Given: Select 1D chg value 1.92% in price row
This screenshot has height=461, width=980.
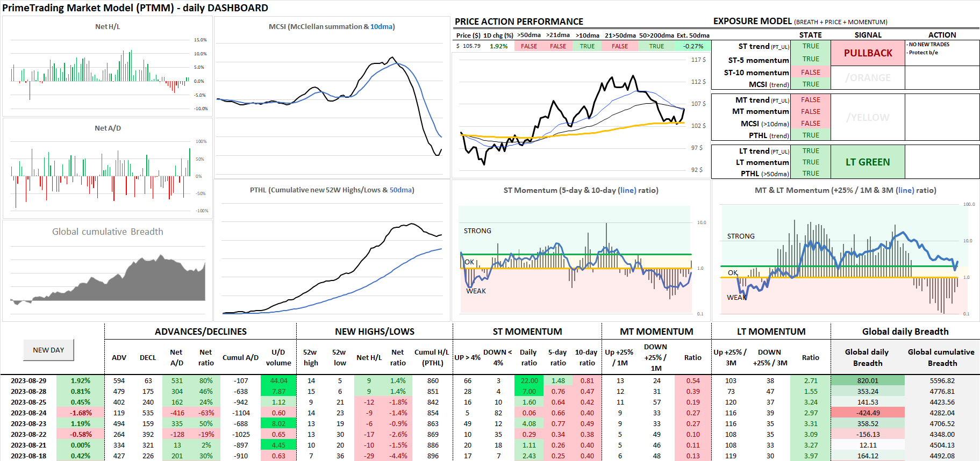Looking at the screenshot, I should pyautogui.click(x=499, y=46).
